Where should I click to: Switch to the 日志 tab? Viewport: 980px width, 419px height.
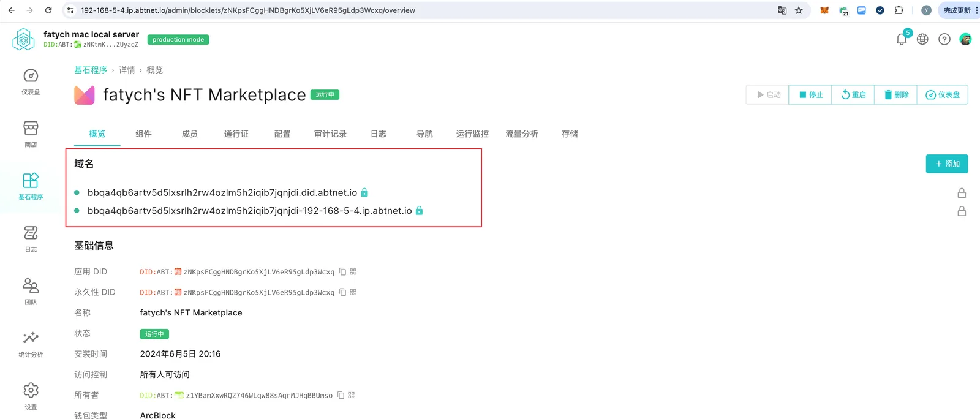coord(379,134)
